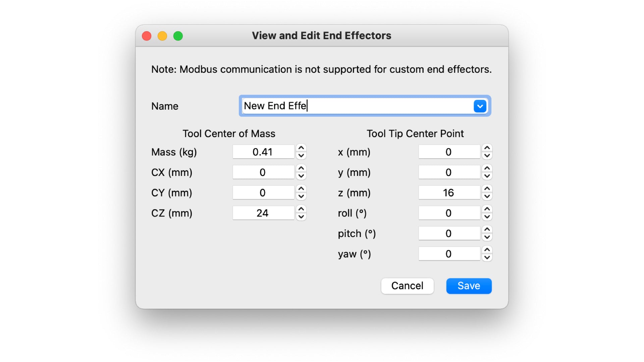Click the Name text field

pos(356,106)
